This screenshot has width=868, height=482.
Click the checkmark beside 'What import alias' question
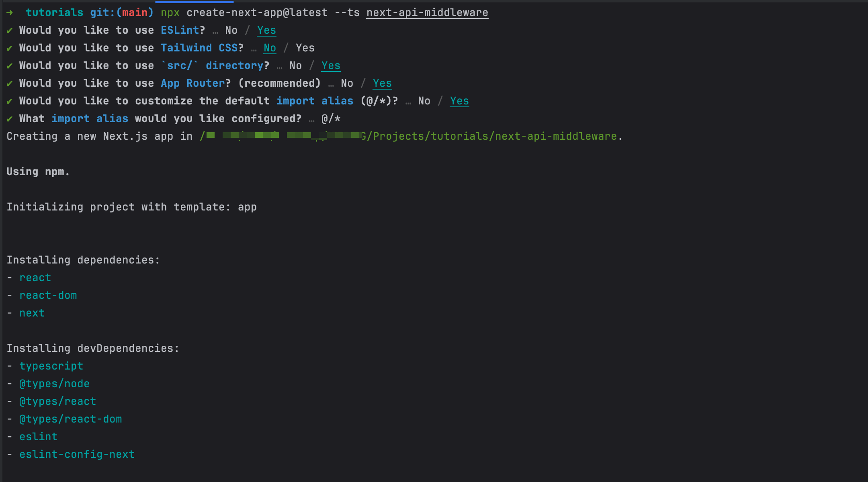[10, 118]
